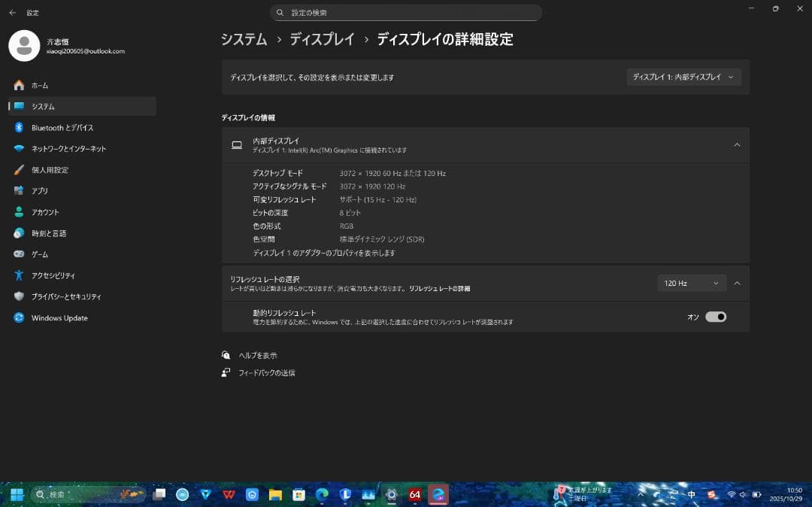Image resolution: width=812 pixels, height=507 pixels.
Task: Collapse the 内部ディスプレイ info panel
Action: point(736,145)
